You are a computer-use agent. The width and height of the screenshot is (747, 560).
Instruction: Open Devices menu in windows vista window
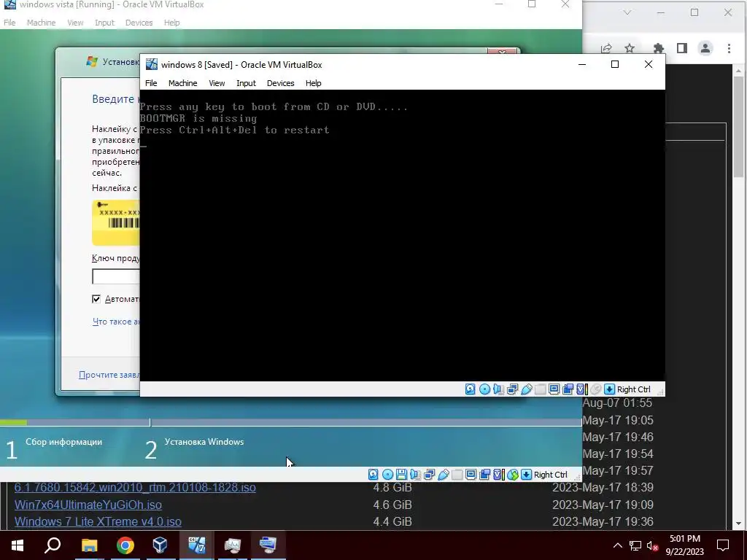[139, 23]
